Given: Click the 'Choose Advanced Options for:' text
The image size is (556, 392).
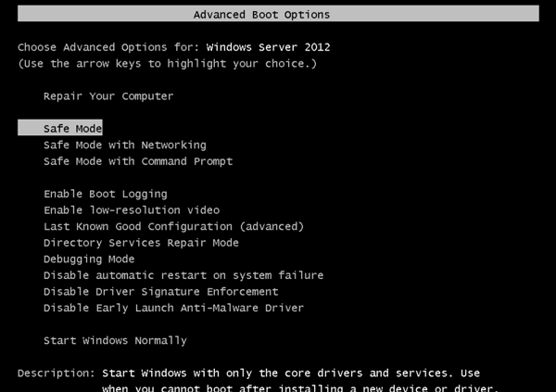Looking at the screenshot, I should [x=108, y=47].
